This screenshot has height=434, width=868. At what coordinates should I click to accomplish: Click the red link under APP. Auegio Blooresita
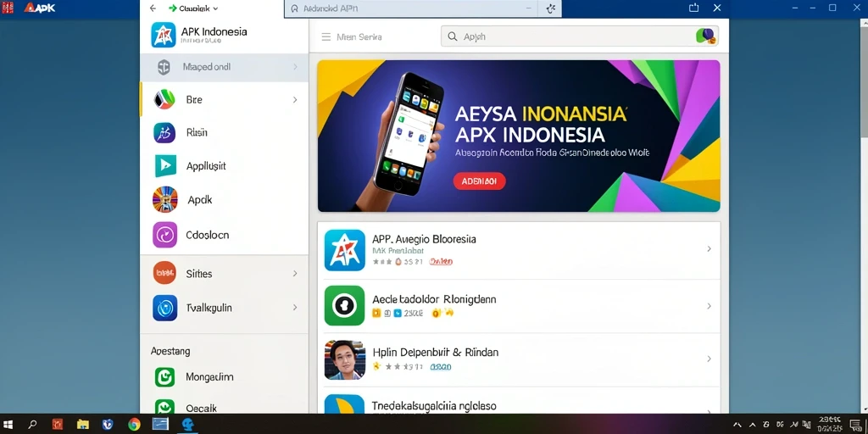point(441,261)
